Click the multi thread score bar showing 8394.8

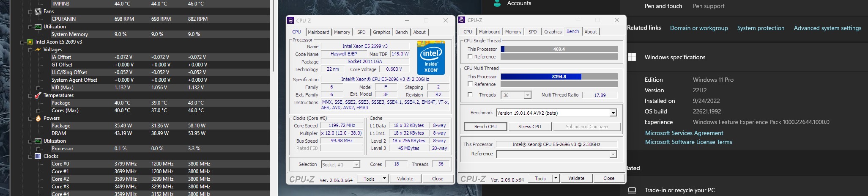tap(559, 77)
